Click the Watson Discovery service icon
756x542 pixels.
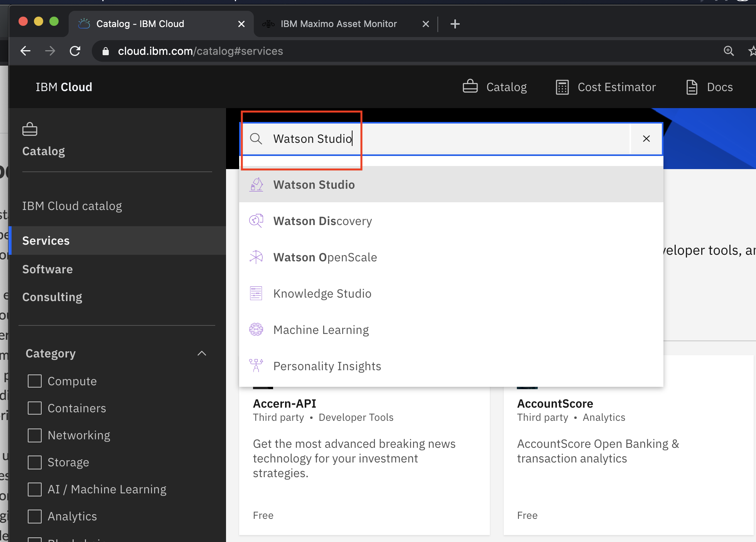(256, 221)
